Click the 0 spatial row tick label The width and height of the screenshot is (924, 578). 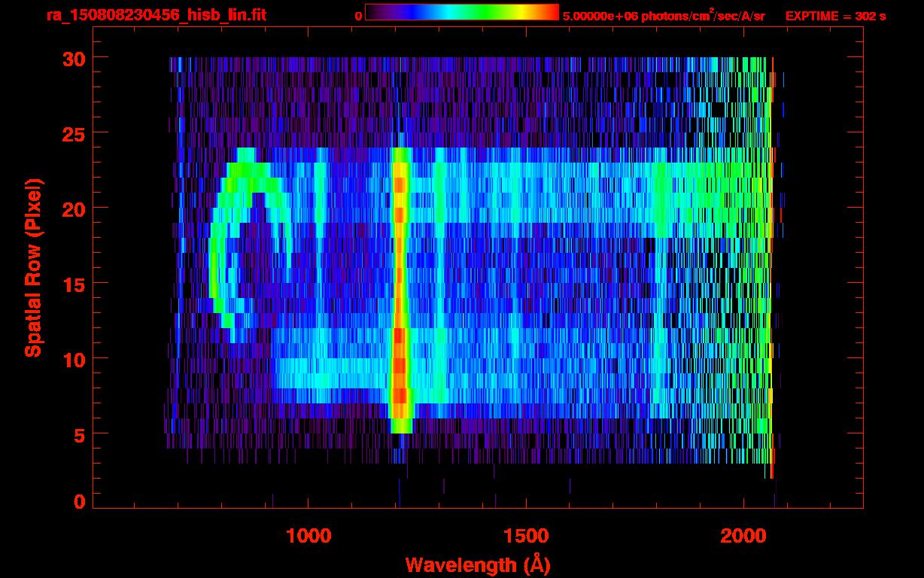(79, 502)
